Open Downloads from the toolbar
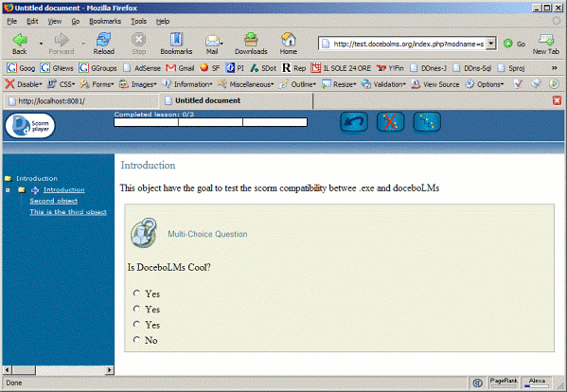The height and width of the screenshot is (392, 567). 251,44
